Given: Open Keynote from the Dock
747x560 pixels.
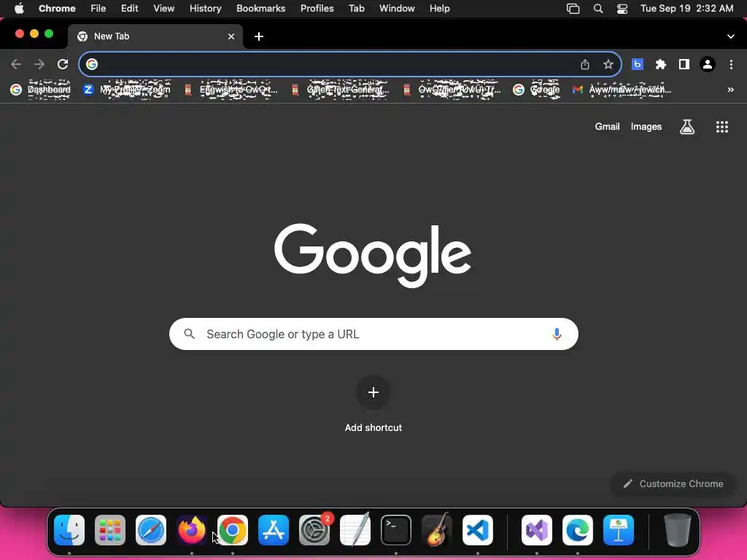Looking at the screenshot, I should point(619,530).
